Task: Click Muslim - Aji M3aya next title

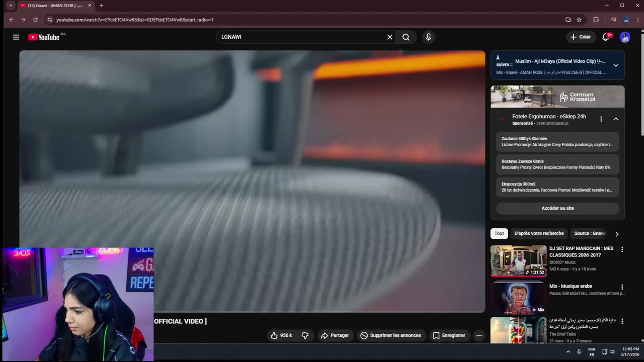Action: click(x=560, y=61)
